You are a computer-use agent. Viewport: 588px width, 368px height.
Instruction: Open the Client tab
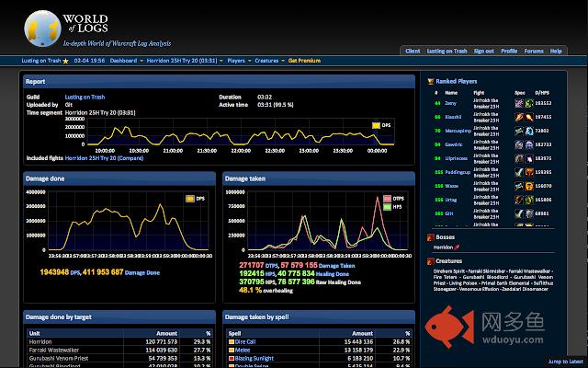pos(413,52)
